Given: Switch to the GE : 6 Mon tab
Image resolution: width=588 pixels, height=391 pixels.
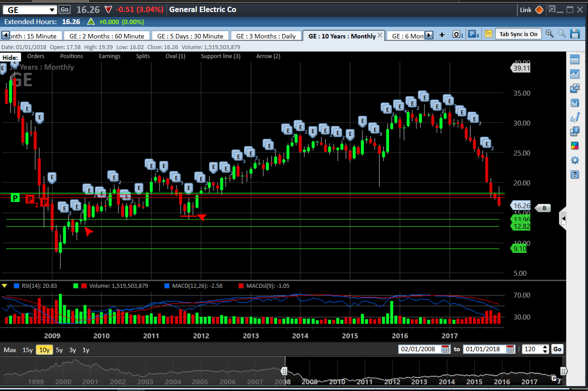Looking at the screenshot, I should click(x=405, y=36).
